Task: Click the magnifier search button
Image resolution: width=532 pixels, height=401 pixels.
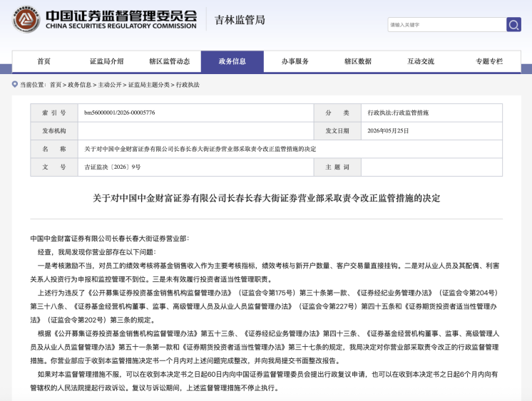Action: 513,24
